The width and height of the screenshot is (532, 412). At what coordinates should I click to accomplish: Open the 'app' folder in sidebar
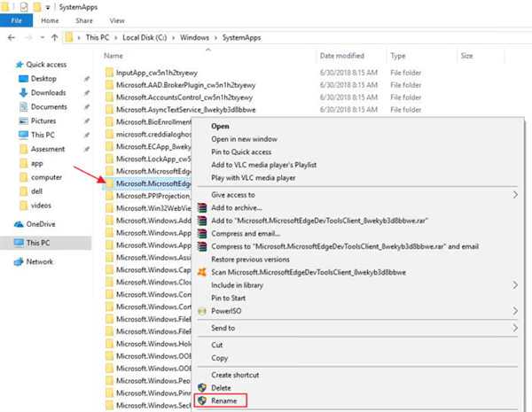(37, 164)
